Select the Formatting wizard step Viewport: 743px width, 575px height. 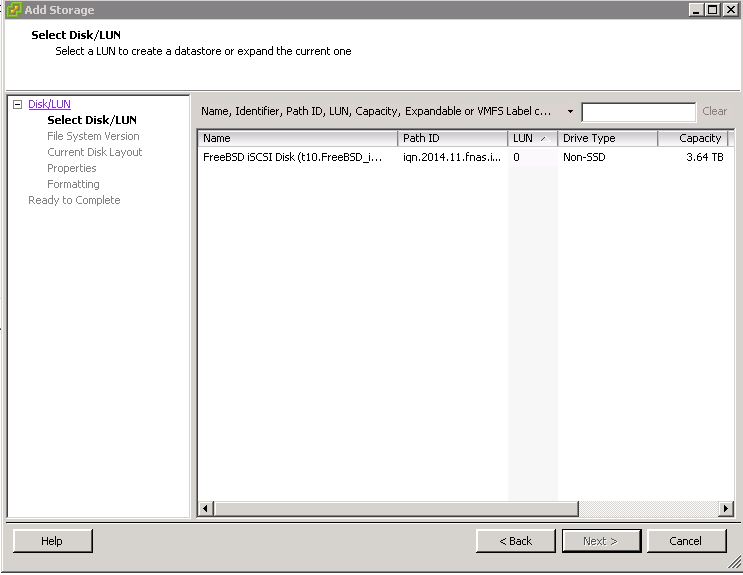pos(73,184)
